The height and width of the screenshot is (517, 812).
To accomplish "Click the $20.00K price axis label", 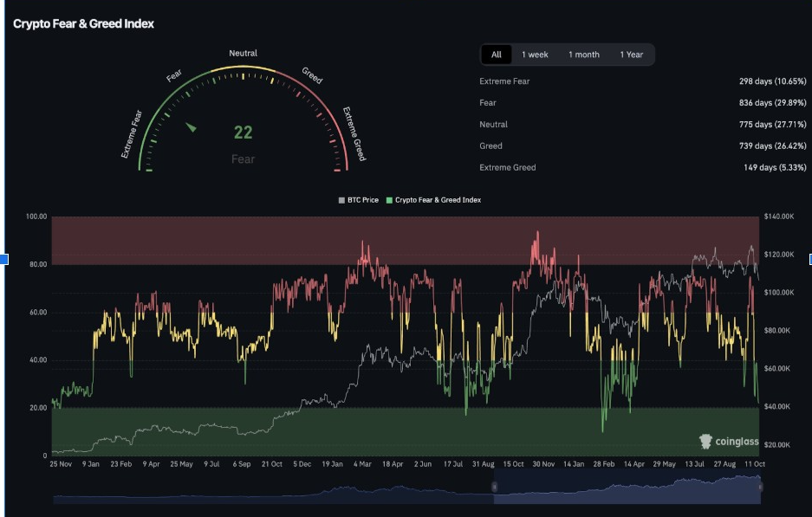I will click(x=777, y=445).
